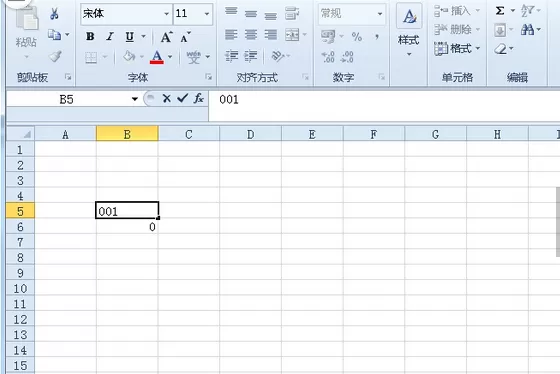
Task: Expand the paste options arrow under 粘贴
Action: pos(26,56)
